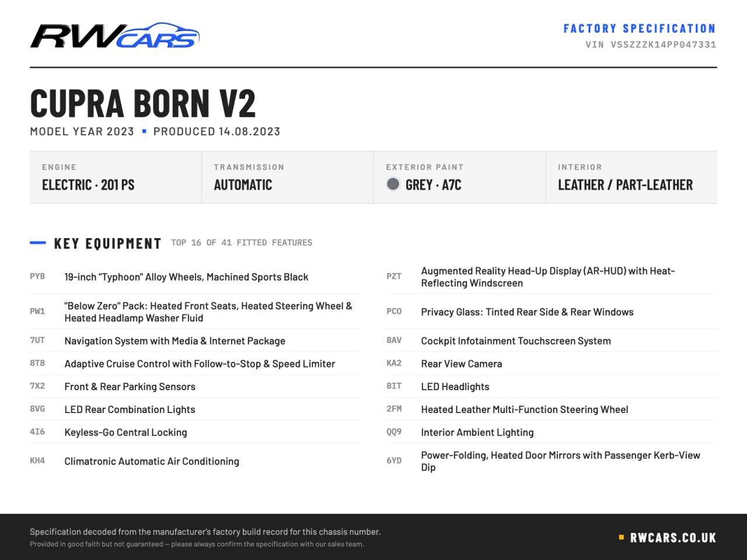Click the QQ9 option code
The height and width of the screenshot is (560, 747).
(394, 432)
